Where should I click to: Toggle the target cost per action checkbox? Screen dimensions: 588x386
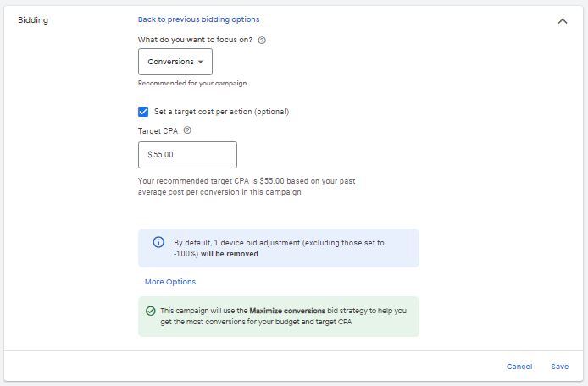(143, 112)
